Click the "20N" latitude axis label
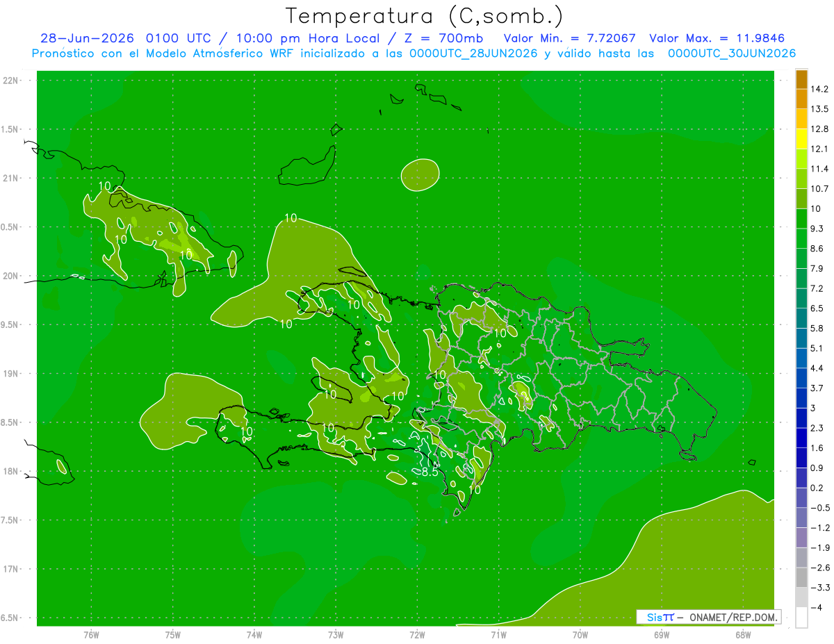 point(11,276)
